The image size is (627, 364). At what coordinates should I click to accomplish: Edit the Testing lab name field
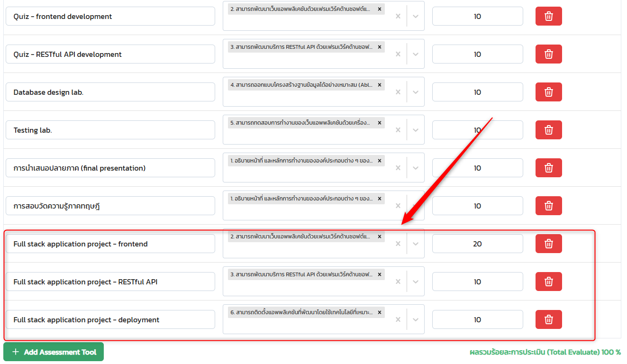click(110, 130)
